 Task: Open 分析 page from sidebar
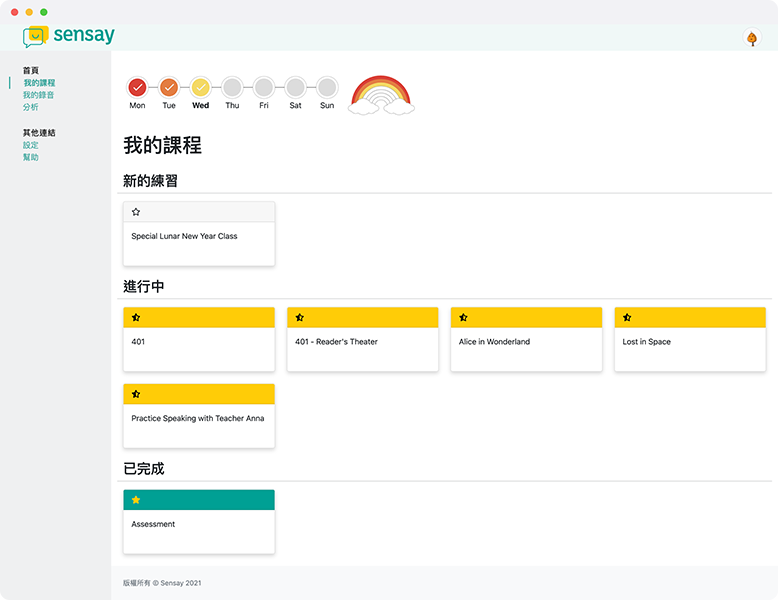point(31,107)
